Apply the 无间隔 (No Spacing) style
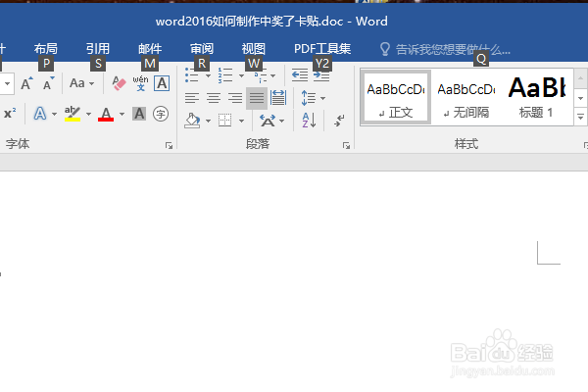 pyautogui.click(x=466, y=97)
